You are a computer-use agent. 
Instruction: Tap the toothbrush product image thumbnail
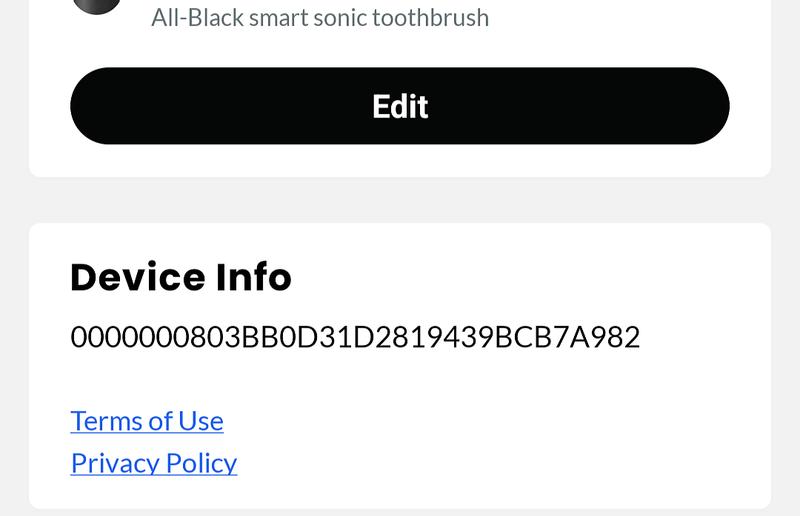click(x=97, y=6)
